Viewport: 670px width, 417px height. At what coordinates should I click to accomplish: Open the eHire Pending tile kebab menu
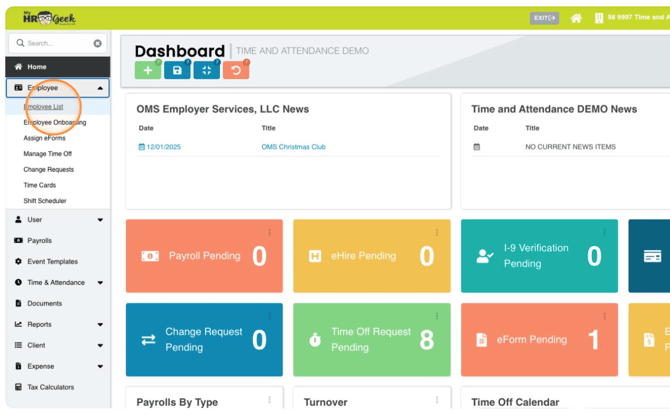pyautogui.click(x=437, y=232)
